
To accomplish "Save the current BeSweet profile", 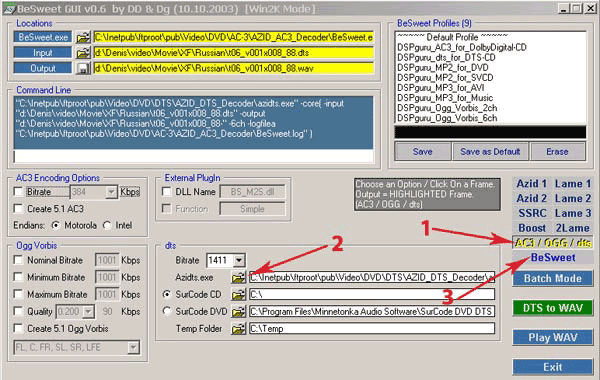I will point(422,152).
